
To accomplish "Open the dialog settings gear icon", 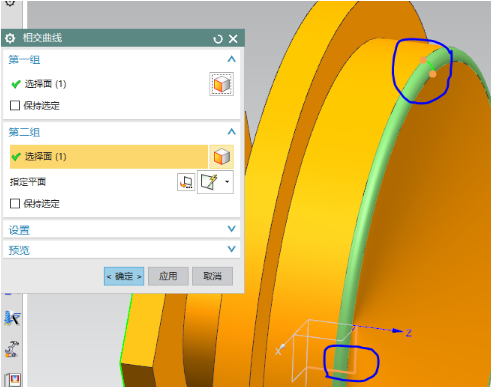I will click(x=10, y=38).
